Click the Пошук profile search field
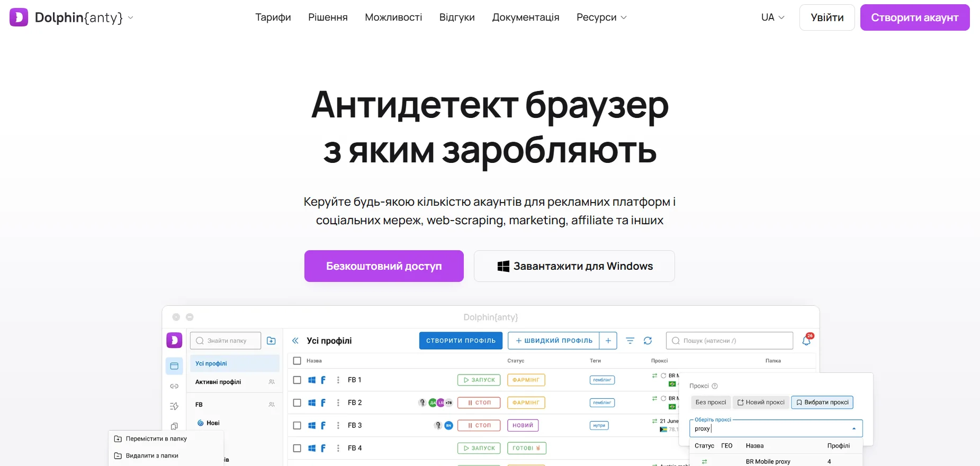Screen dimensions: 980x466 tap(730, 341)
